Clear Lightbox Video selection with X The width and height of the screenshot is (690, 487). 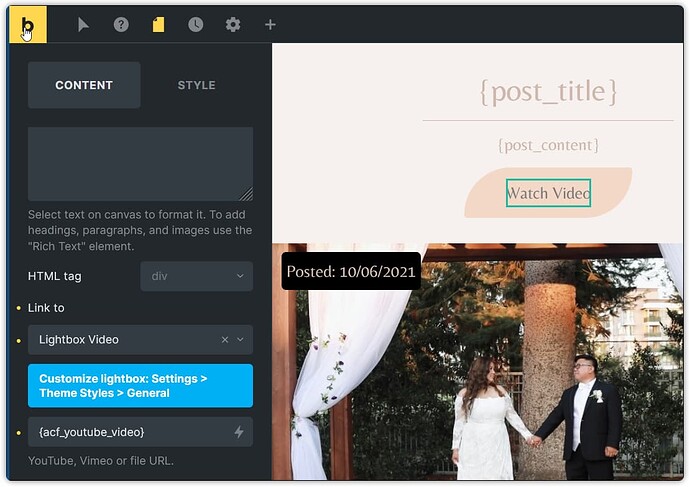pos(225,340)
